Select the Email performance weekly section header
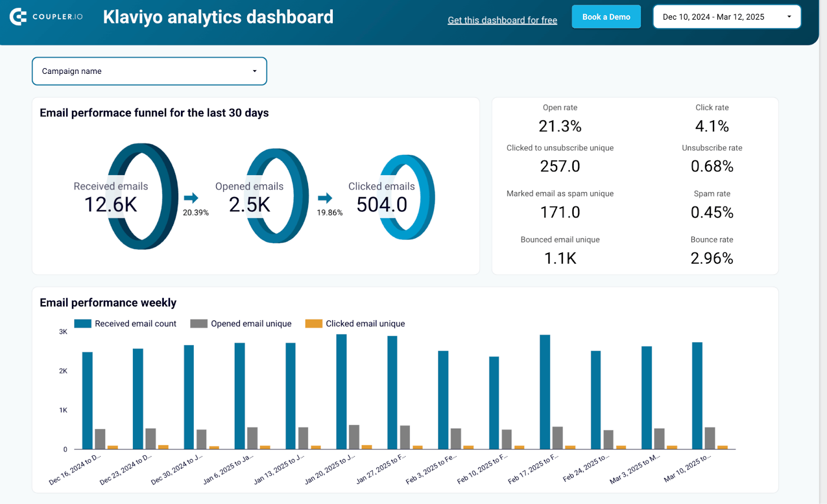Viewport: 827px width, 504px height. coord(108,303)
